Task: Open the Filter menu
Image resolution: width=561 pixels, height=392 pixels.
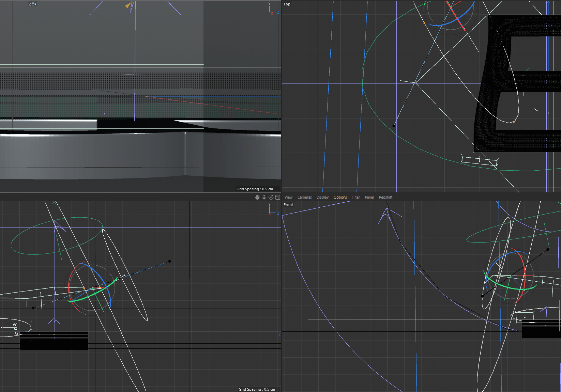Action: click(x=355, y=197)
